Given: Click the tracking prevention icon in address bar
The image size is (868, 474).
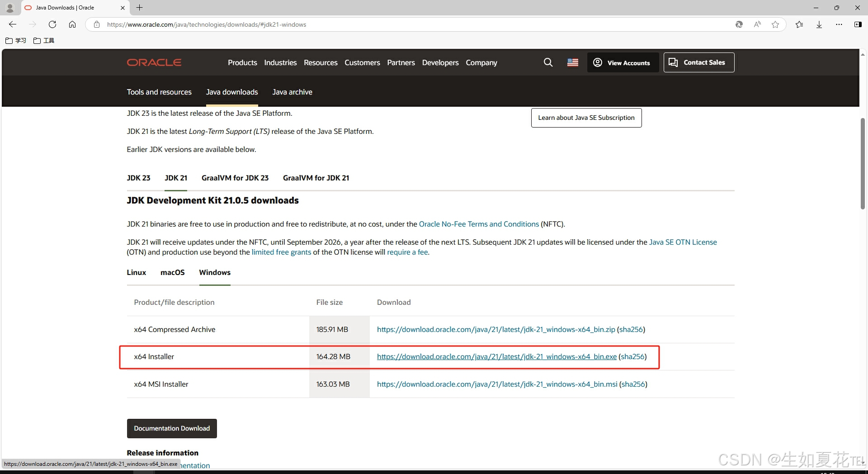Looking at the screenshot, I should click(x=739, y=24).
